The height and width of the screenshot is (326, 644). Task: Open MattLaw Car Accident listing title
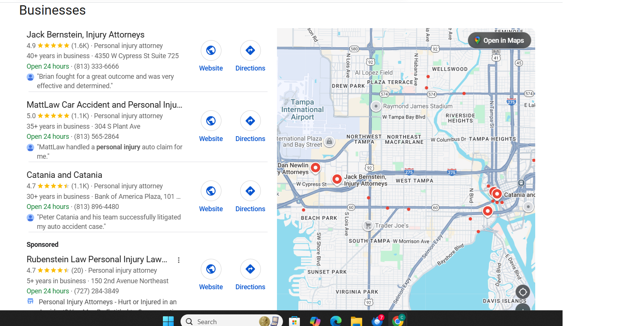coord(104,105)
